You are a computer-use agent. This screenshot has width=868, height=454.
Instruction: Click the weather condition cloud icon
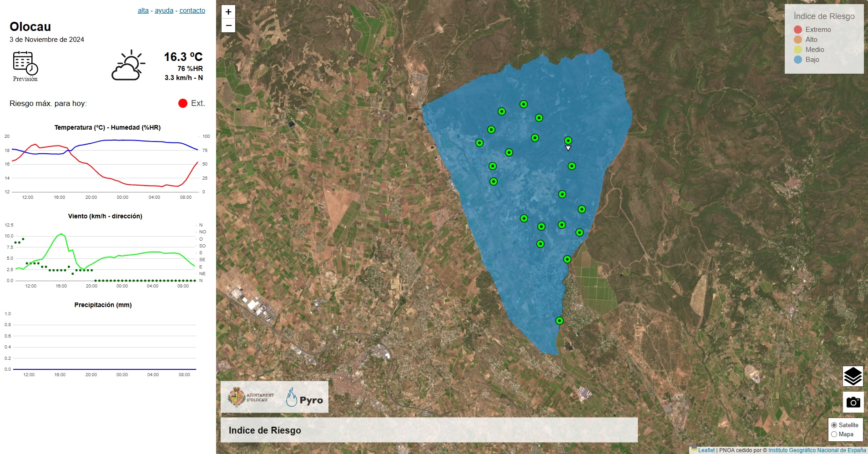[129, 66]
